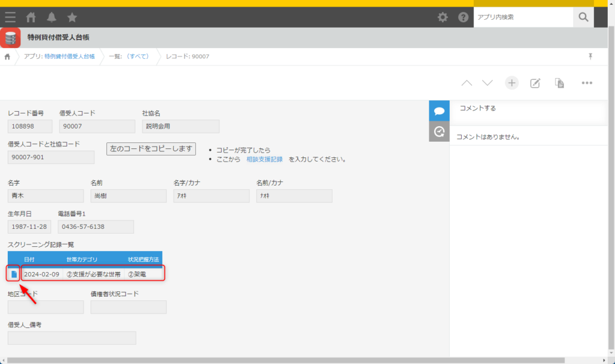
Task: Open the 特例貸付借受人台帳 breadcrumb link
Action: pyautogui.click(x=69, y=56)
